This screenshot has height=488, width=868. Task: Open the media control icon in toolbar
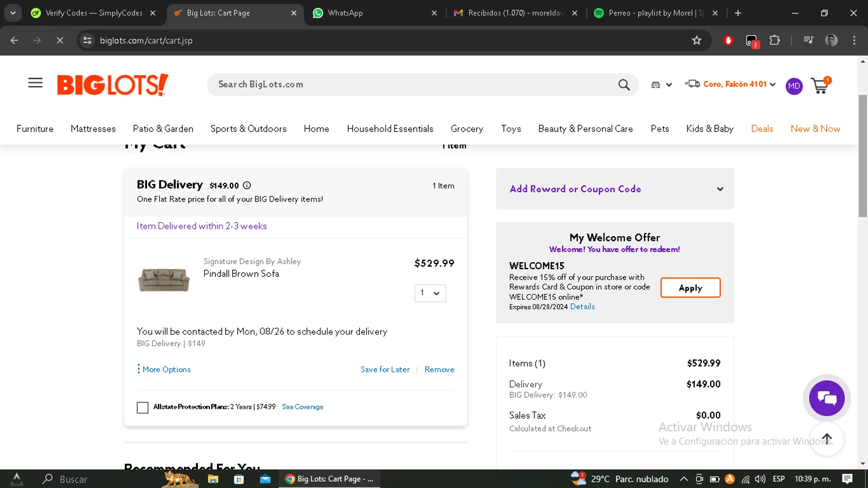tap(808, 41)
